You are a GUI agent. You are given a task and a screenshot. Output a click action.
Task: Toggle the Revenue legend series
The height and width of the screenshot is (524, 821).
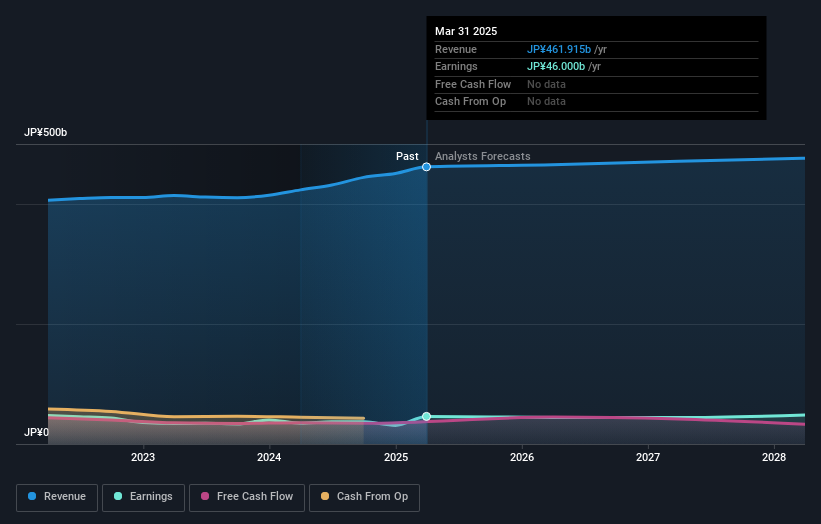pyautogui.click(x=57, y=497)
